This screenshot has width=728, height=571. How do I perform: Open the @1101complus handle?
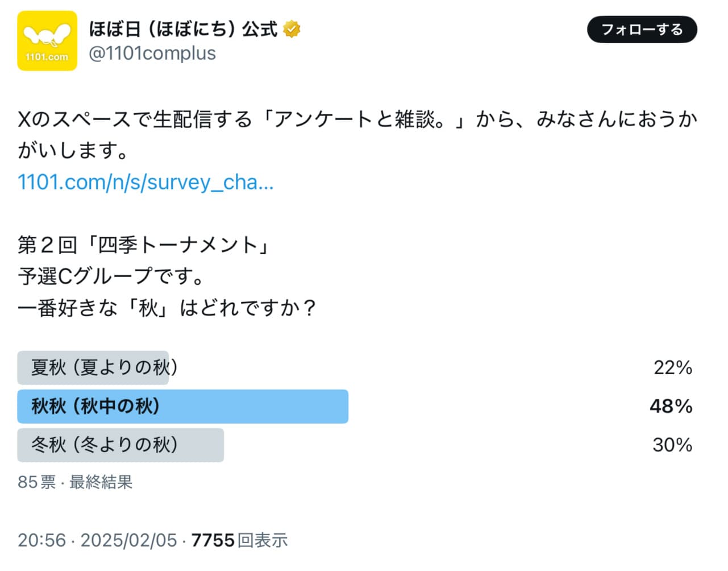pos(152,53)
